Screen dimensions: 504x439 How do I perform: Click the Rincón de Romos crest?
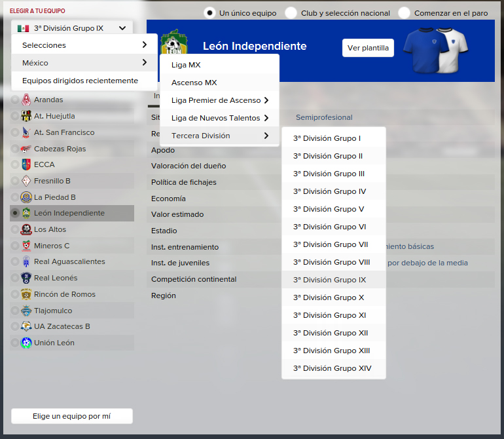pos(26,294)
